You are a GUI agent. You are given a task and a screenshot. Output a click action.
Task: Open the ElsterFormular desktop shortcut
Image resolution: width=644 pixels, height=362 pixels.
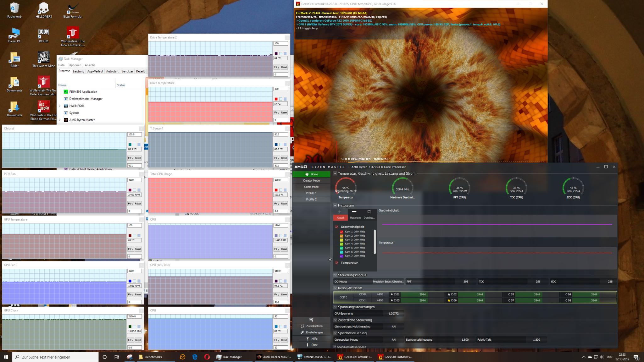(x=73, y=10)
